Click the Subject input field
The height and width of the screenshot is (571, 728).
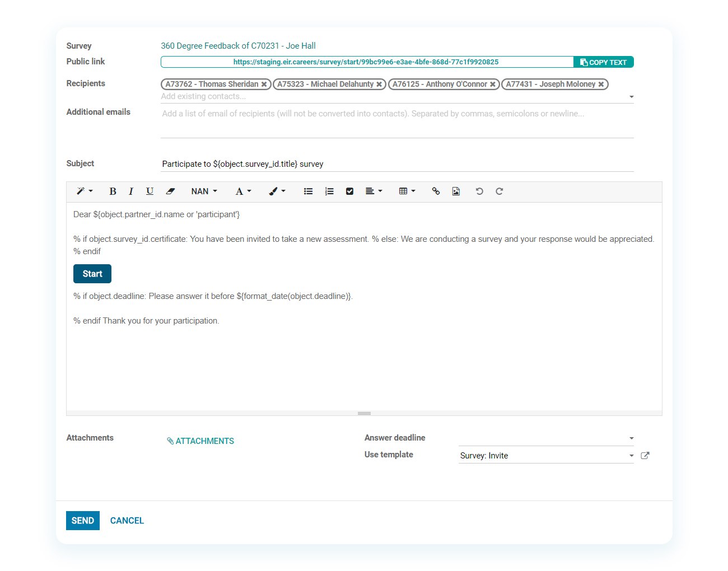[x=397, y=164]
